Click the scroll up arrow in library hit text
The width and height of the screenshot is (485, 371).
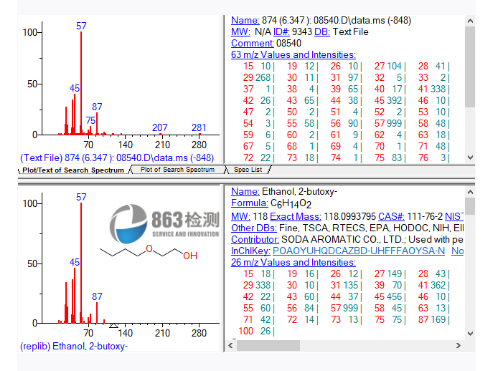(x=470, y=192)
